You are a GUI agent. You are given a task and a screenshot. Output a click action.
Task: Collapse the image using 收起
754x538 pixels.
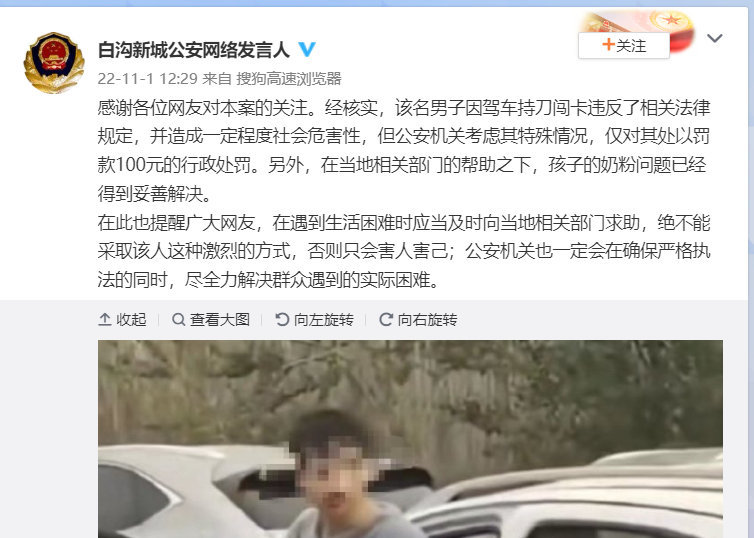[122, 319]
